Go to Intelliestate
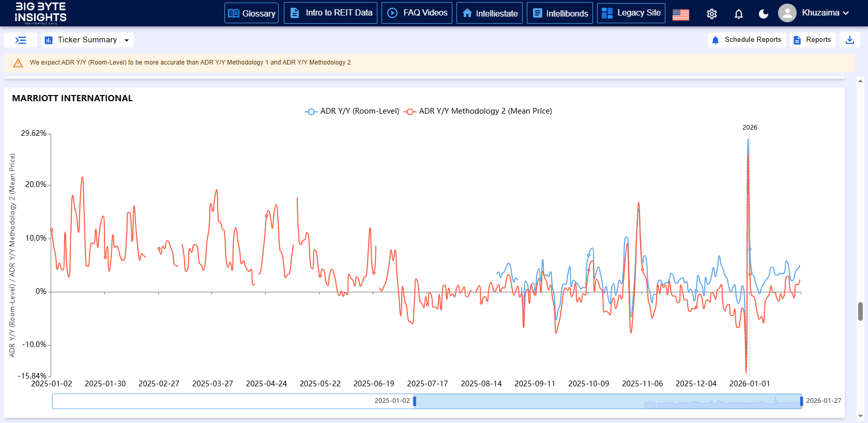The height and width of the screenshot is (423, 868). 489,13
